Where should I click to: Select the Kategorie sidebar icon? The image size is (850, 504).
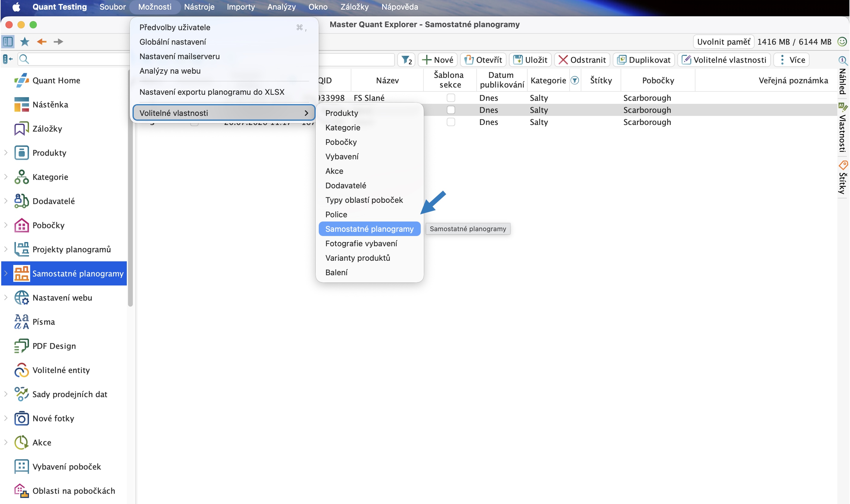pos(21,177)
